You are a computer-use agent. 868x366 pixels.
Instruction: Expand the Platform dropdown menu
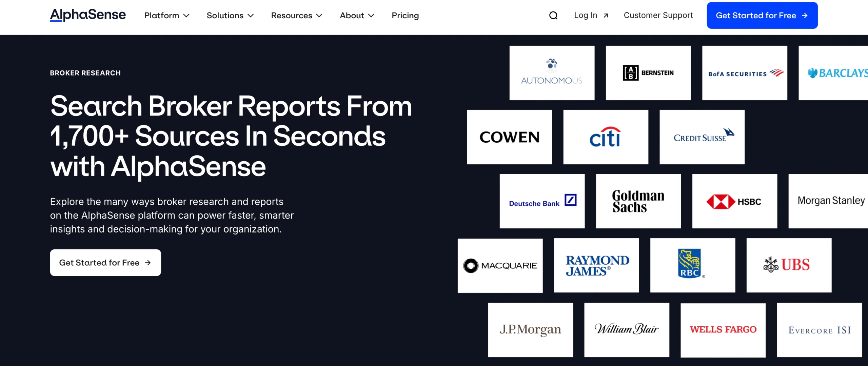coord(167,16)
